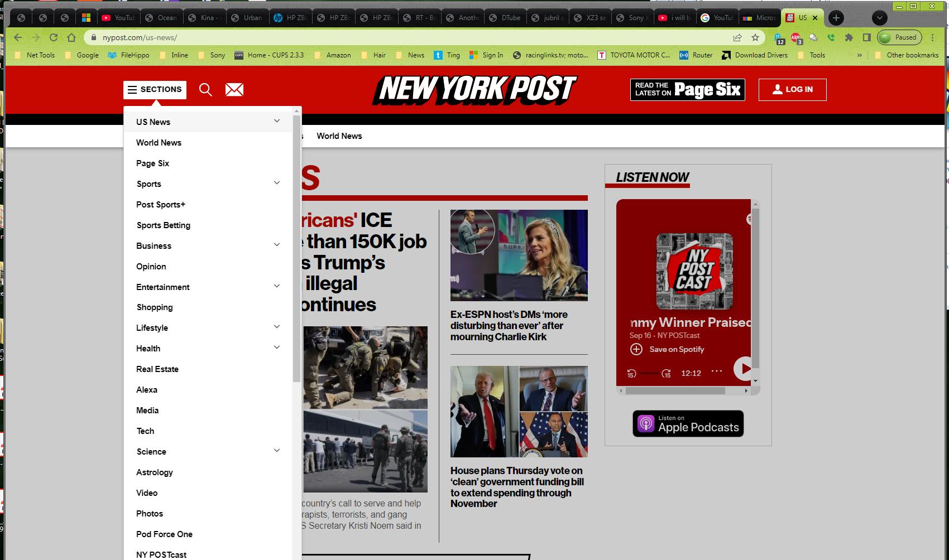Skip podcast forward 15 seconds

coord(666,373)
